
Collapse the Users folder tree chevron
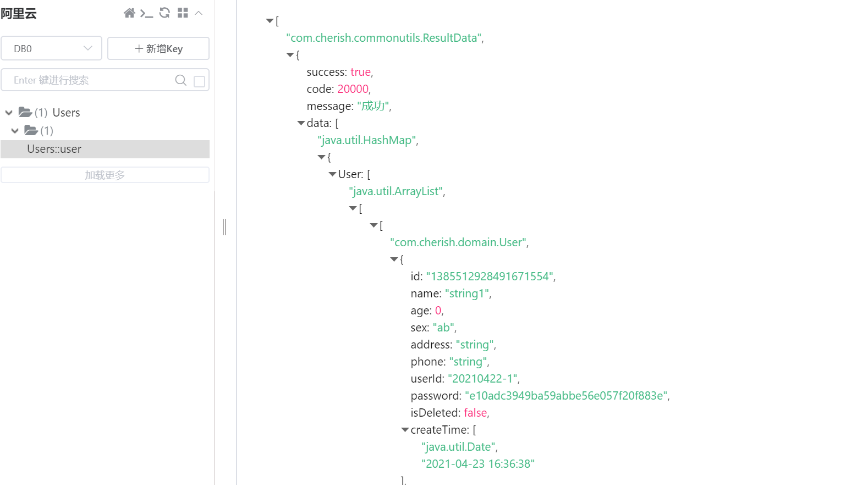click(9, 113)
